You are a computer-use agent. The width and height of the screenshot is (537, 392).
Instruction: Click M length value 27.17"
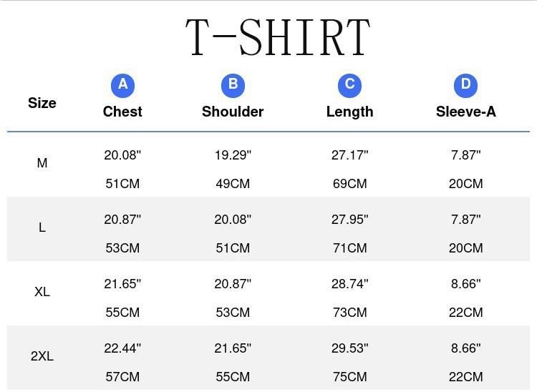349,155
